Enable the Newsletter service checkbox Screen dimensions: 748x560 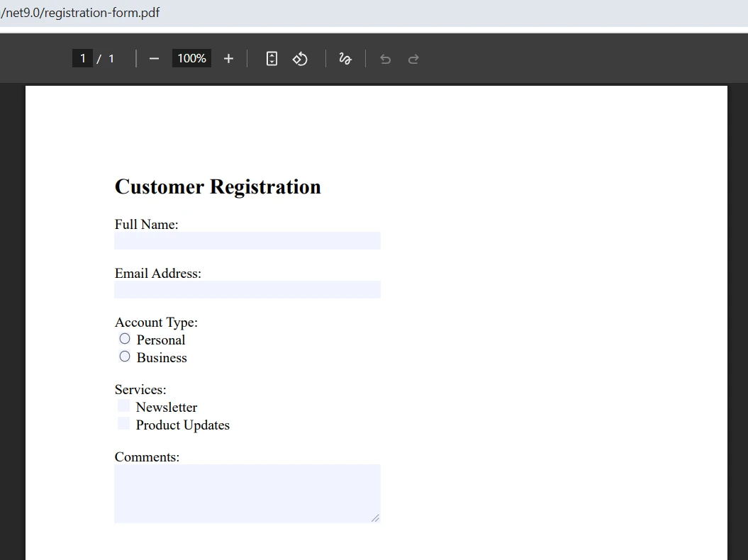click(x=123, y=405)
